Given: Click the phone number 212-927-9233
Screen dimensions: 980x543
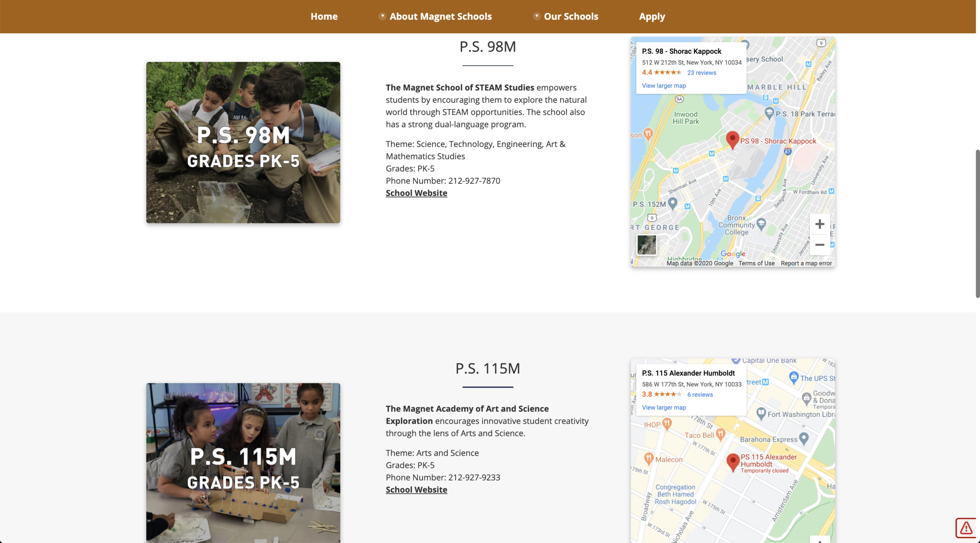Looking at the screenshot, I should [x=474, y=478].
